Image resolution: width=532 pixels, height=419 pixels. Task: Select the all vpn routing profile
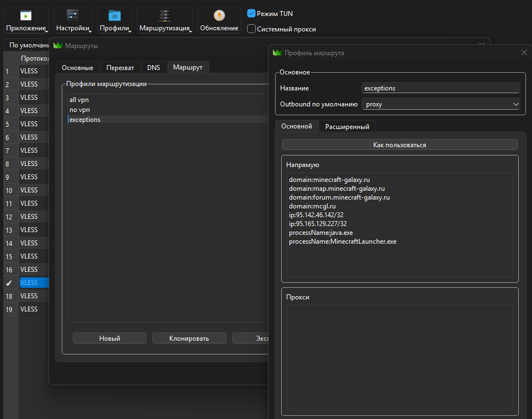pos(79,100)
